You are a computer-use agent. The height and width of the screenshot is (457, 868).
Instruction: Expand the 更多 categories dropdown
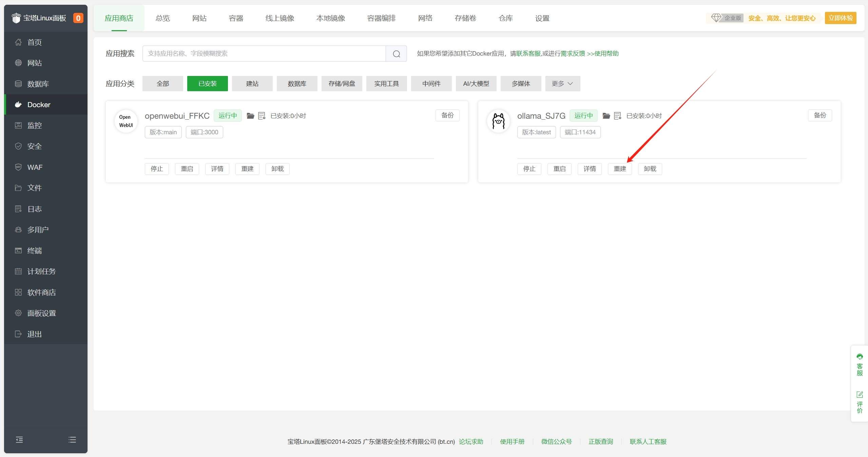click(x=562, y=83)
